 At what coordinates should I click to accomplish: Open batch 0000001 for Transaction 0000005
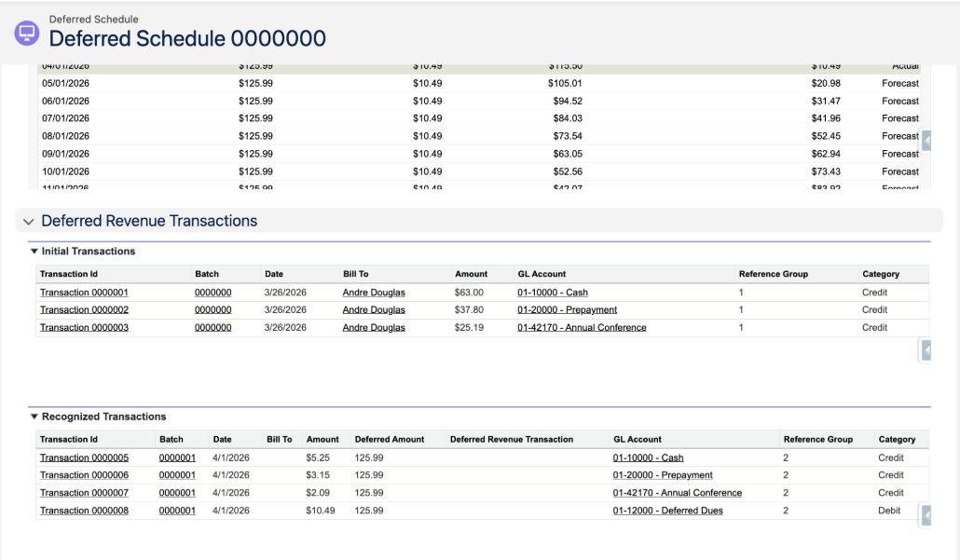click(x=177, y=458)
